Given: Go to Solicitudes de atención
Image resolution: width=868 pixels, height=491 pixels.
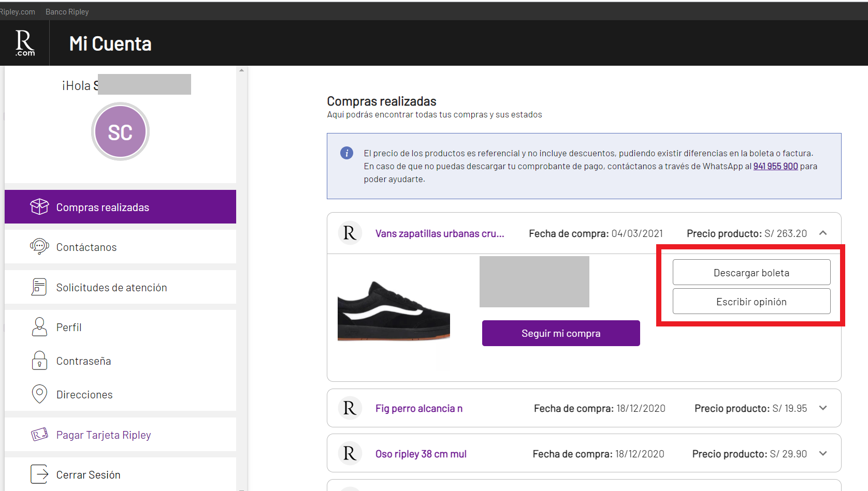Looking at the screenshot, I should pyautogui.click(x=120, y=287).
